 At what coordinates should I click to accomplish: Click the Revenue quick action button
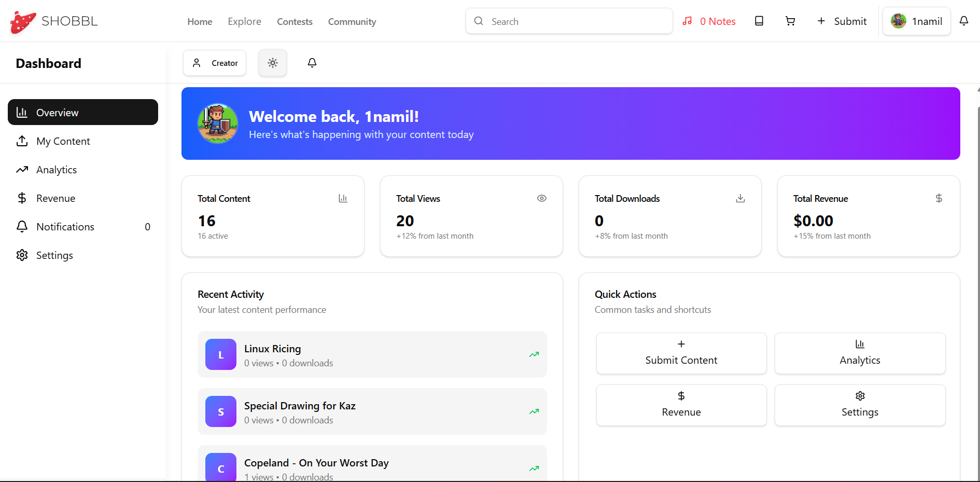pos(681,405)
